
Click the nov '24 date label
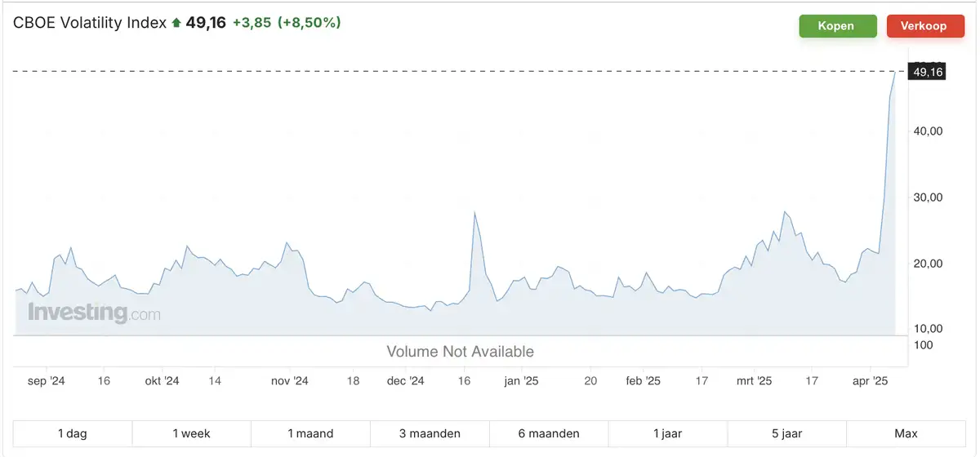pos(289,381)
